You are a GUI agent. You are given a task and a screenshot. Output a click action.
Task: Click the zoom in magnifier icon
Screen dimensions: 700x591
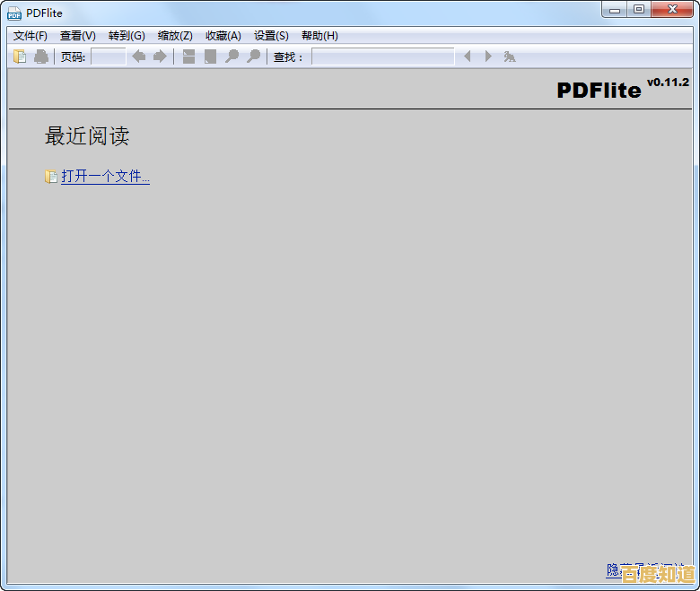point(254,56)
